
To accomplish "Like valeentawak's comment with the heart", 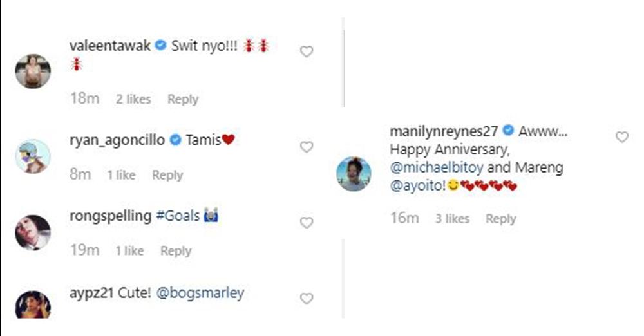I will point(307,51).
